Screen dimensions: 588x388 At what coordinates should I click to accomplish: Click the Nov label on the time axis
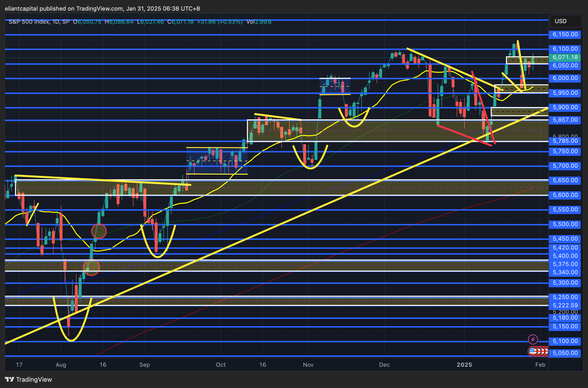[308, 365]
